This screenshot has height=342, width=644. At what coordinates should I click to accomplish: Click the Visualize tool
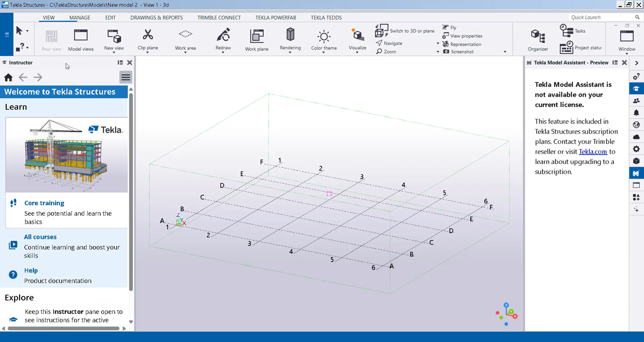point(357,39)
